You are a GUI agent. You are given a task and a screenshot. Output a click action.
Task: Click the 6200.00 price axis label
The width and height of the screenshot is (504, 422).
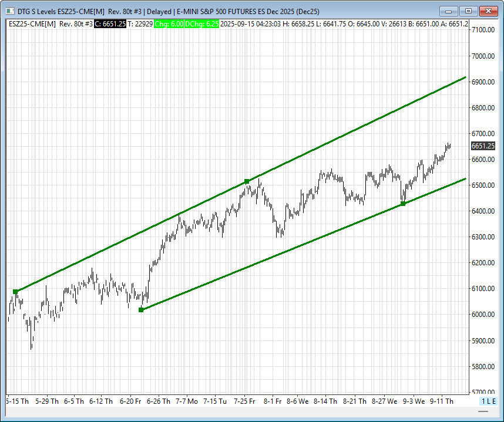tap(483, 263)
